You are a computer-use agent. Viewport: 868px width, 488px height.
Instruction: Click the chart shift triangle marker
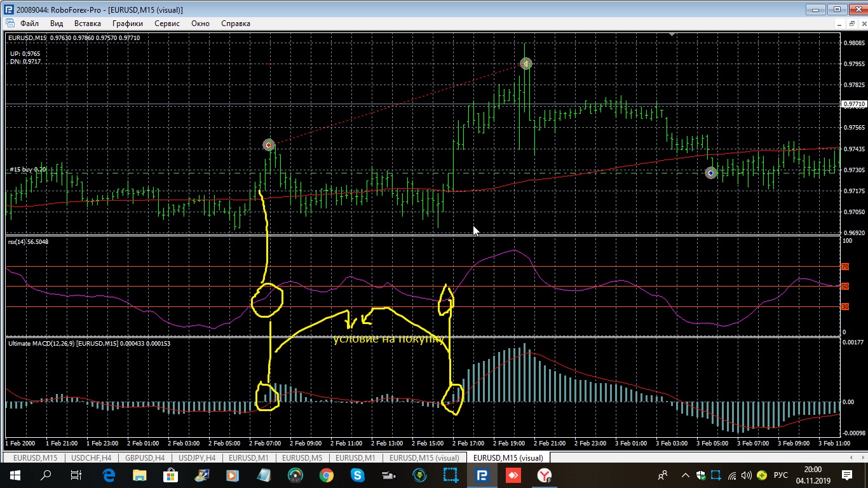673,35
